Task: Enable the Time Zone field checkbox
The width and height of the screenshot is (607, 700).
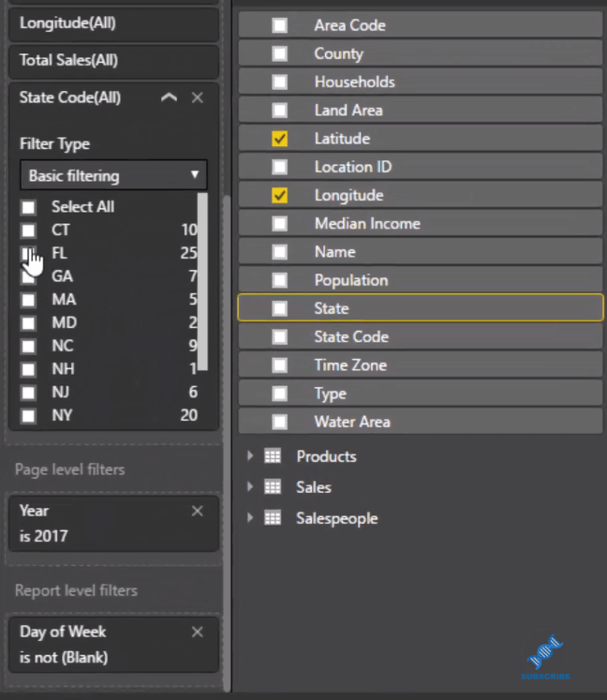Action: pos(280,365)
